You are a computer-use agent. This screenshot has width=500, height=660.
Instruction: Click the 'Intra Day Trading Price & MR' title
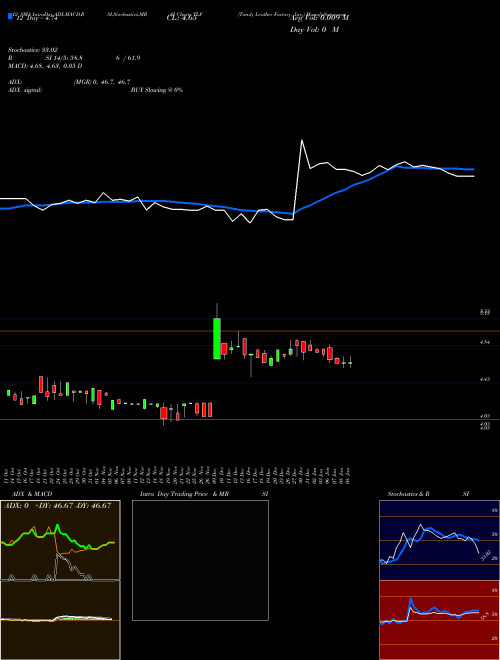pos(184,494)
